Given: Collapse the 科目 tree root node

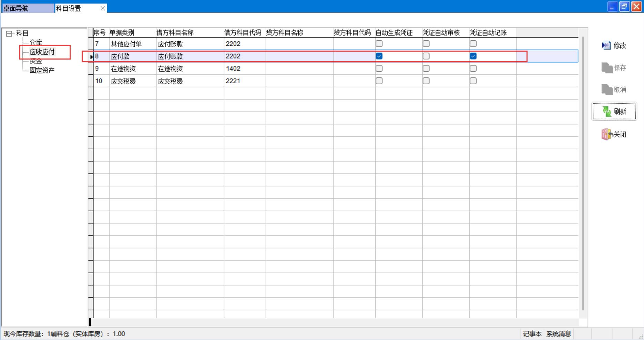Looking at the screenshot, I should coord(9,33).
